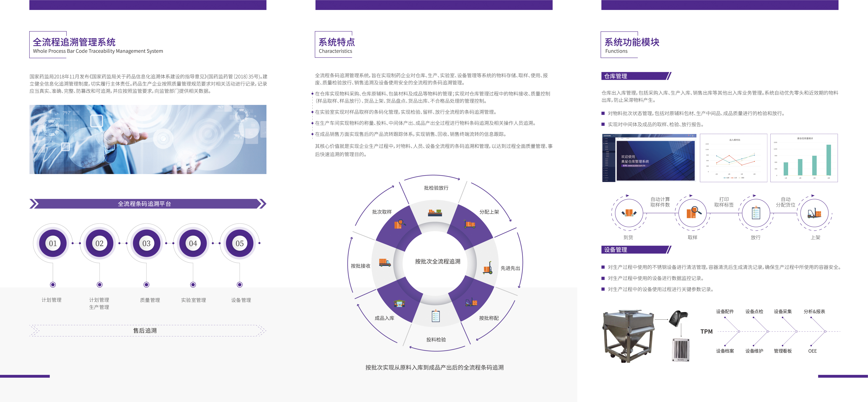Click the hand truck icon beside 先进先出
The width and height of the screenshot is (868, 402).
point(488,268)
